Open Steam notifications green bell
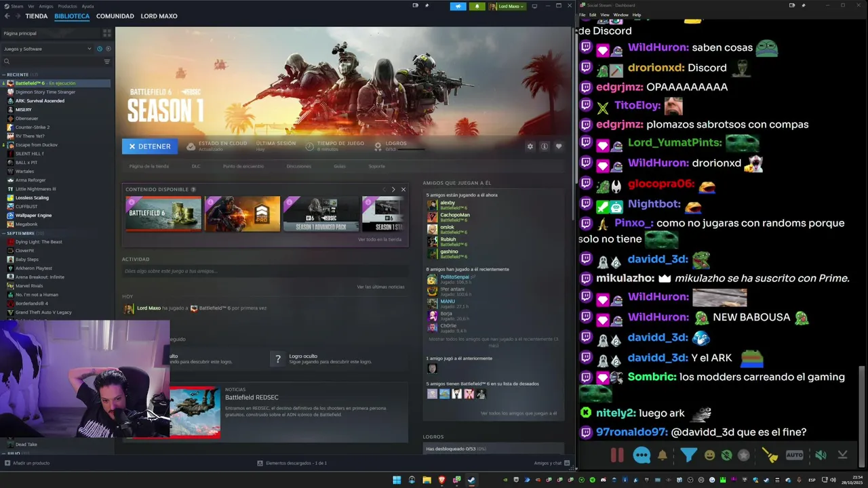The width and height of the screenshot is (868, 488). pos(477,6)
